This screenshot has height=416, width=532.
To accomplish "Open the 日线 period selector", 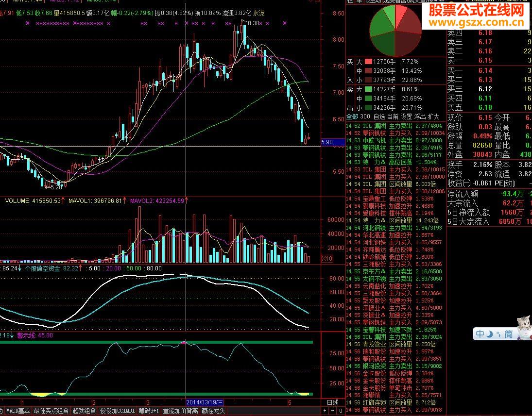I will pos(333,402).
